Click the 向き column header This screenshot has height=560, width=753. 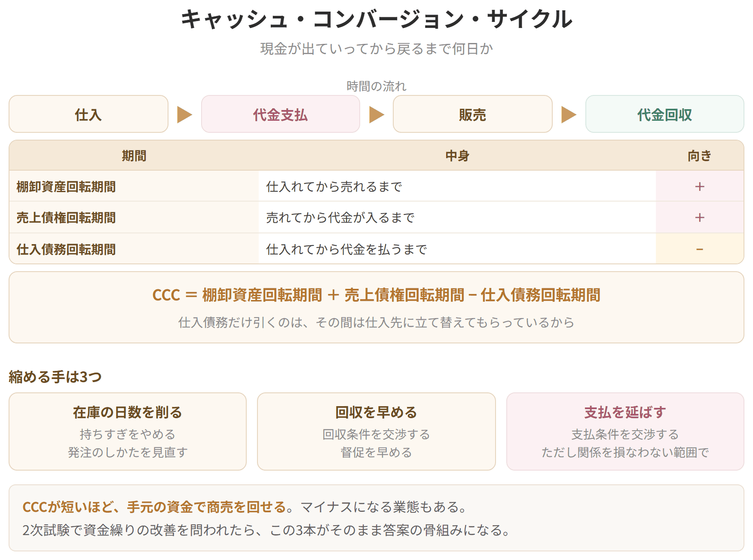700,156
